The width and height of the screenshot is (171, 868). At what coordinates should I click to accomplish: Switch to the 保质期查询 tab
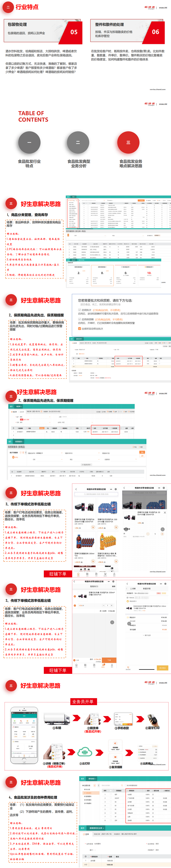tap(18, 442)
